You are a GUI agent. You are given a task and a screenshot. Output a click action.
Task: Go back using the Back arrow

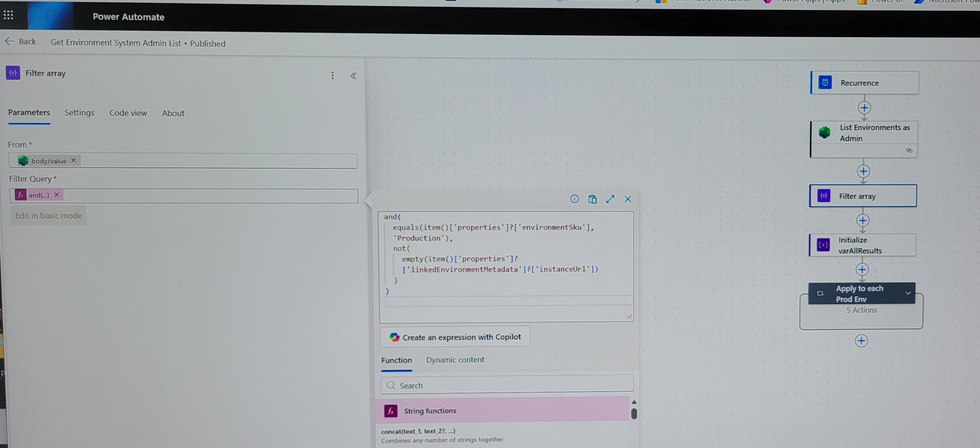(21, 41)
